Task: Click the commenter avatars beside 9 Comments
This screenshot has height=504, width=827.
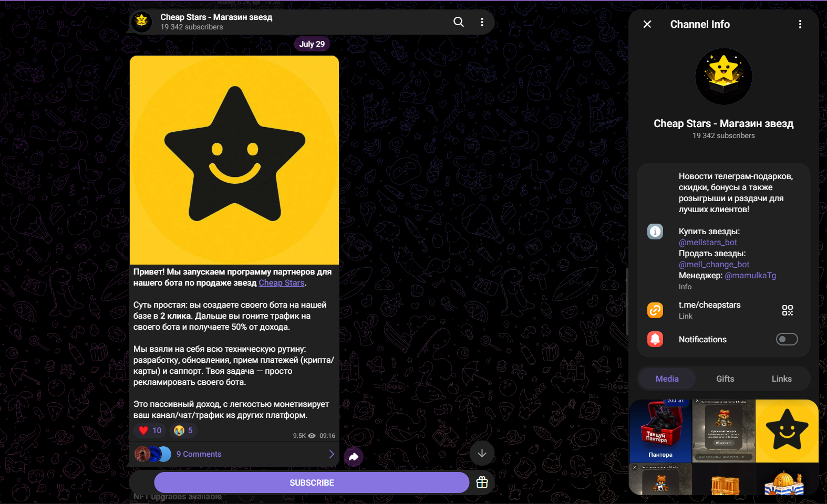Action: point(153,454)
